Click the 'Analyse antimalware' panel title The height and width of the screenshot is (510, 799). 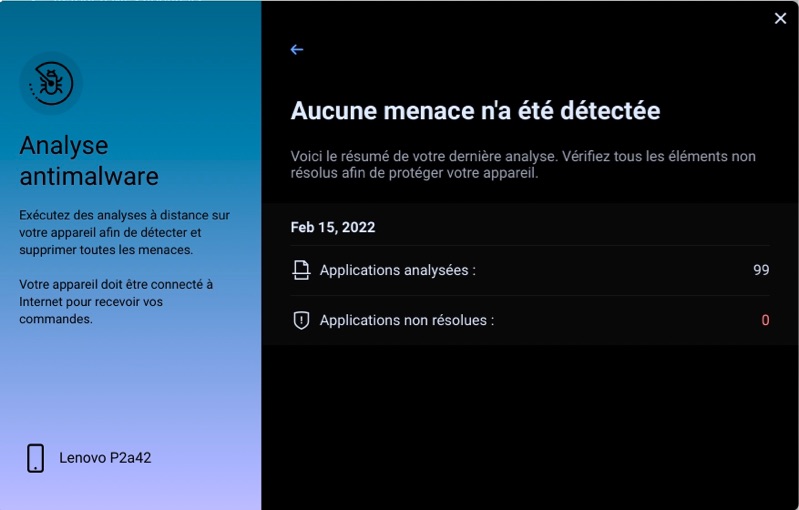point(88,161)
